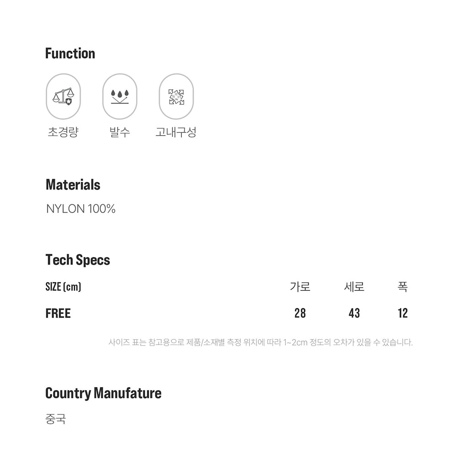Image resolution: width=458 pixels, height=476 pixels.
Task: Click the water-repellent droplets icon
Action: click(x=120, y=96)
